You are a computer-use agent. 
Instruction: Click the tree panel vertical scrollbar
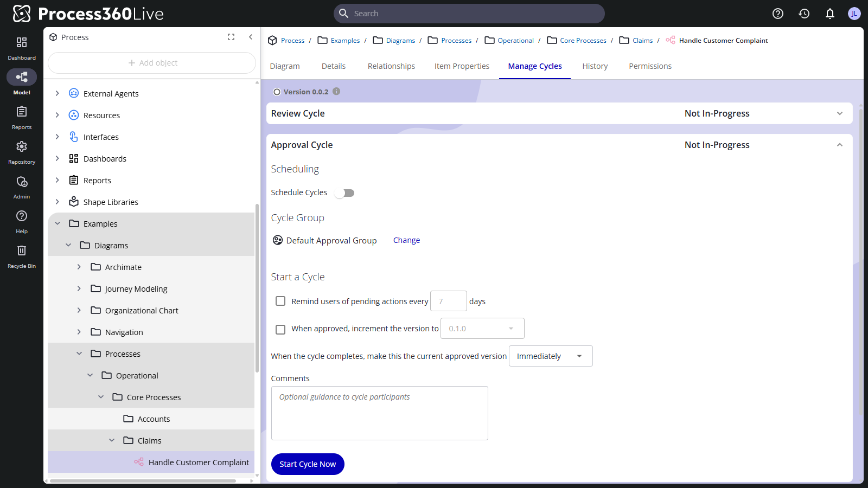pos(257,287)
